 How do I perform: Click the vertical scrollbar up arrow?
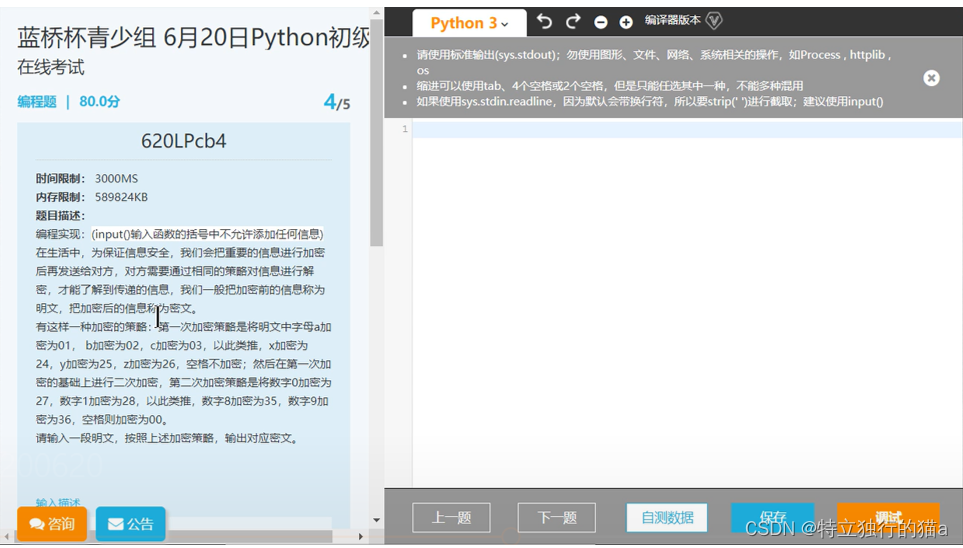(x=376, y=13)
